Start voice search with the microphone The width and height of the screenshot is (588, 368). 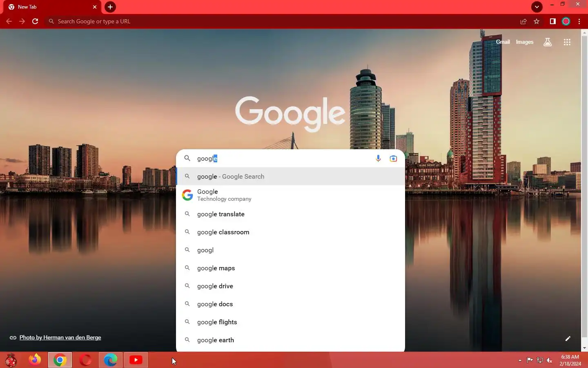pyautogui.click(x=378, y=158)
